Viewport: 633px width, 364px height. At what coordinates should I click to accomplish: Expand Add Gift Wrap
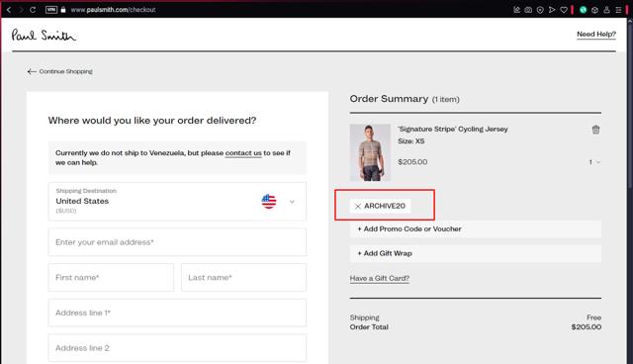tap(476, 253)
